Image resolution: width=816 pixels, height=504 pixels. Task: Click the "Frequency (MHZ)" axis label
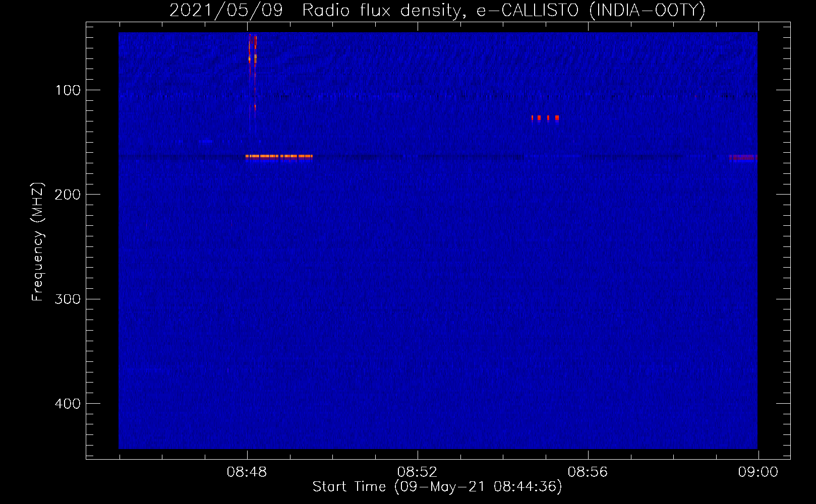[x=38, y=242]
